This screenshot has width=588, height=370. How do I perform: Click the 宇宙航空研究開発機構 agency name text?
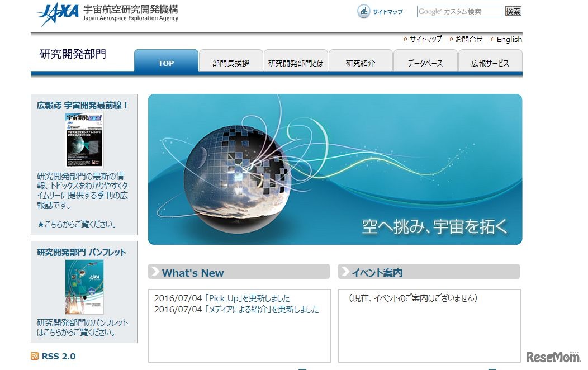tap(130, 9)
